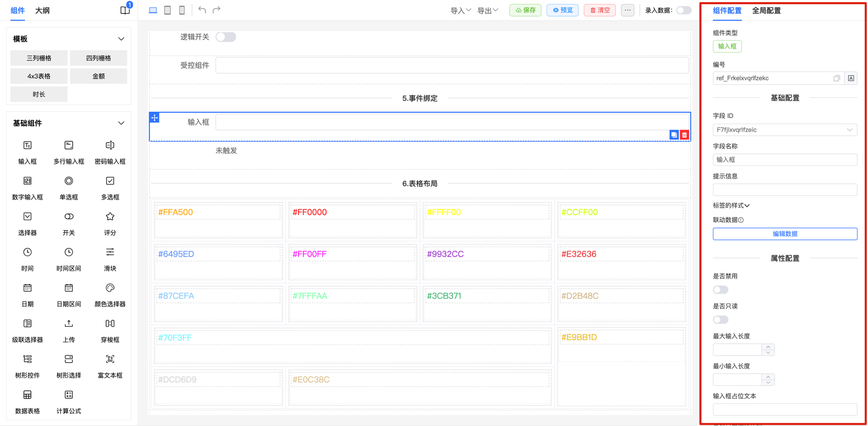
Task: Select the 输入框 component icon
Action: coord(27,145)
